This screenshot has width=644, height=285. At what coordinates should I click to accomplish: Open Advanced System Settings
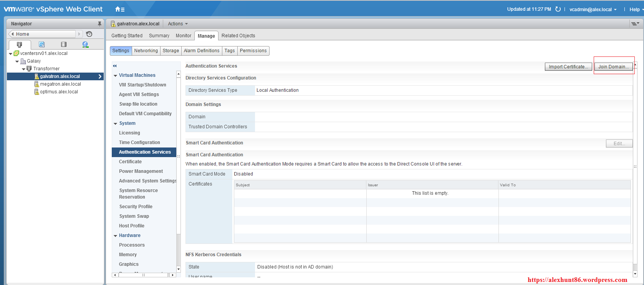(x=147, y=181)
